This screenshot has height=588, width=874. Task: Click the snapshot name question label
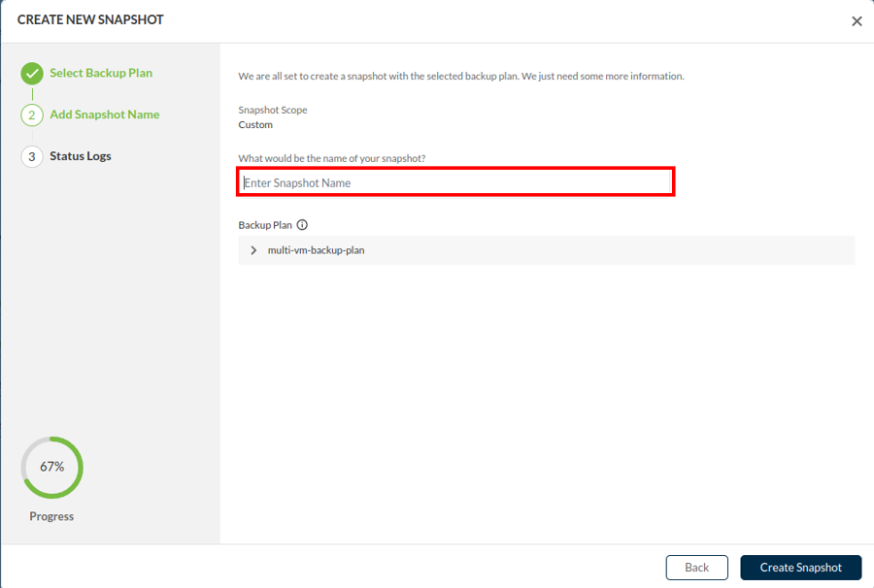[x=332, y=158]
